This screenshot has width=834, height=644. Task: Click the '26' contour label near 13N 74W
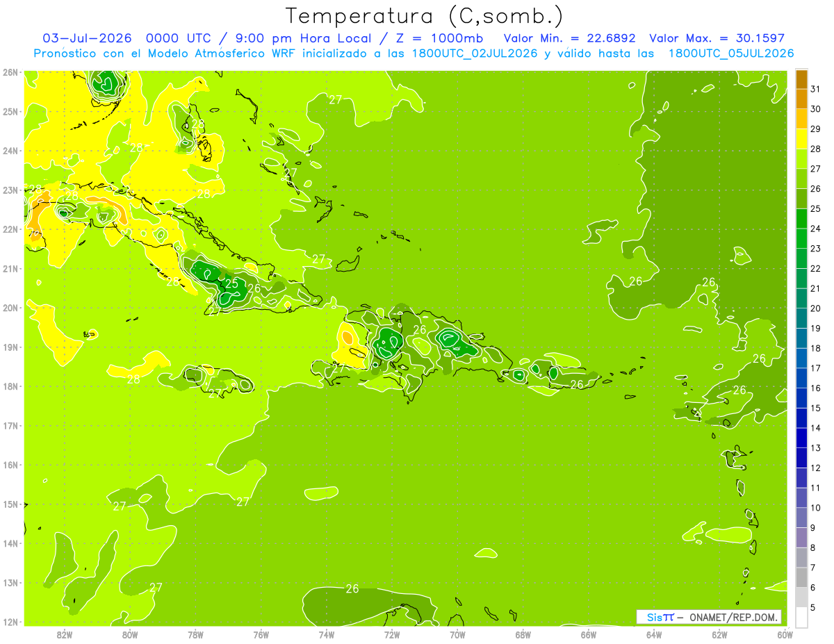point(352,589)
